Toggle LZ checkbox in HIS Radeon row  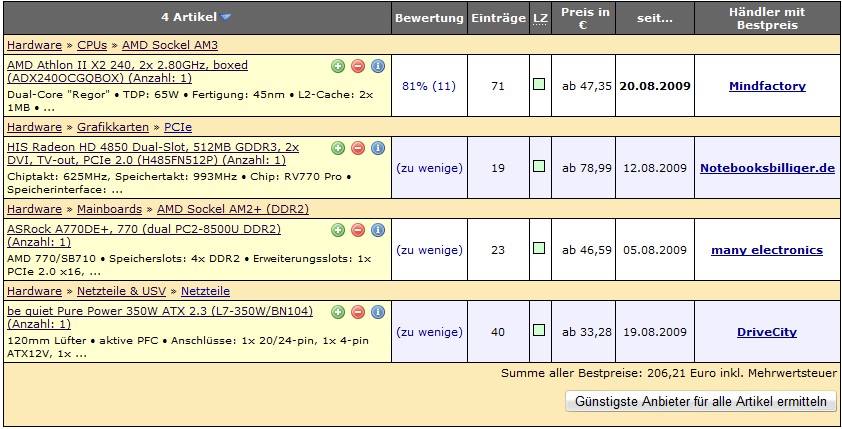(x=539, y=166)
